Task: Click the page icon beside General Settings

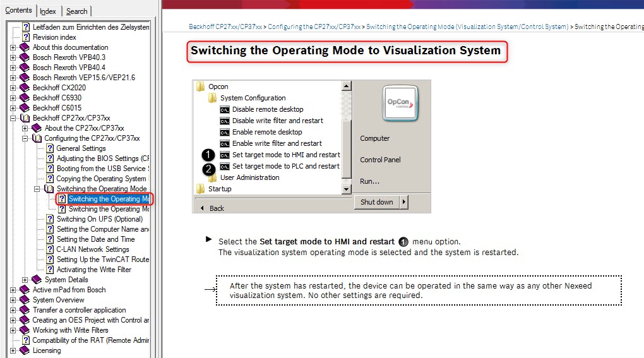Action: pyautogui.click(x=50, y=148)
